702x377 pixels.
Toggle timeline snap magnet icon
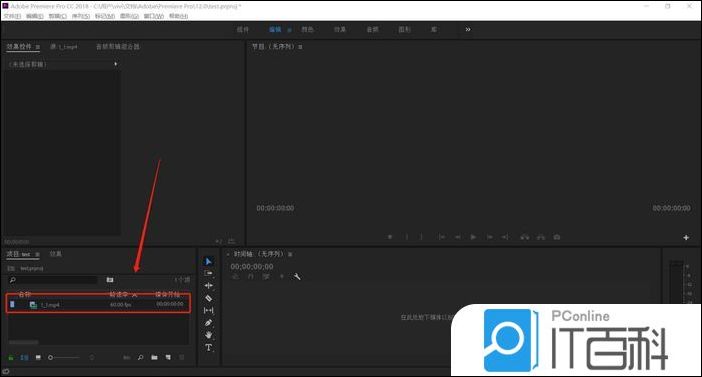[x=251, y=277]
